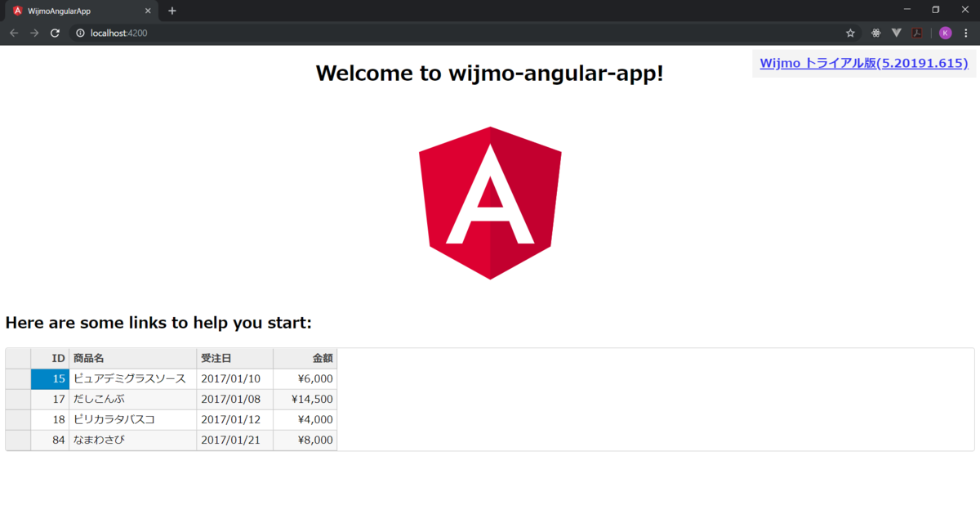Select the amount cell ¥6,000
Screen dimensions: 980x532
tap(305, 379)
